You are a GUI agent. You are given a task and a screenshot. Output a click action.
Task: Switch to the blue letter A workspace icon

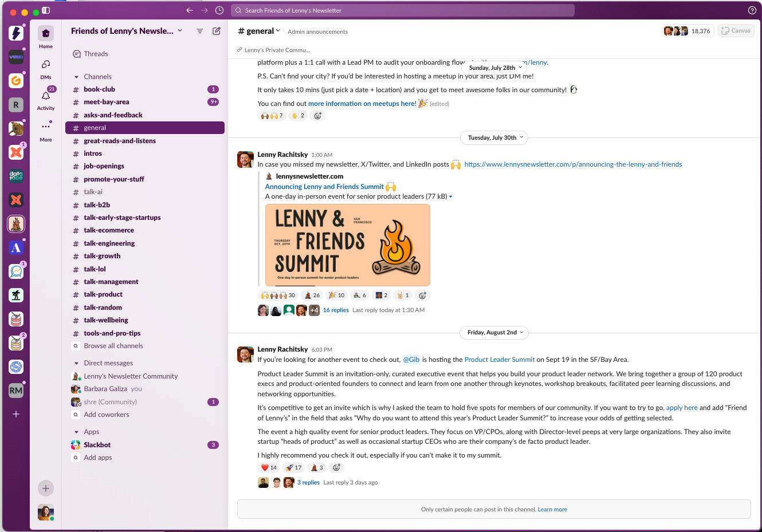click(16, 248)
